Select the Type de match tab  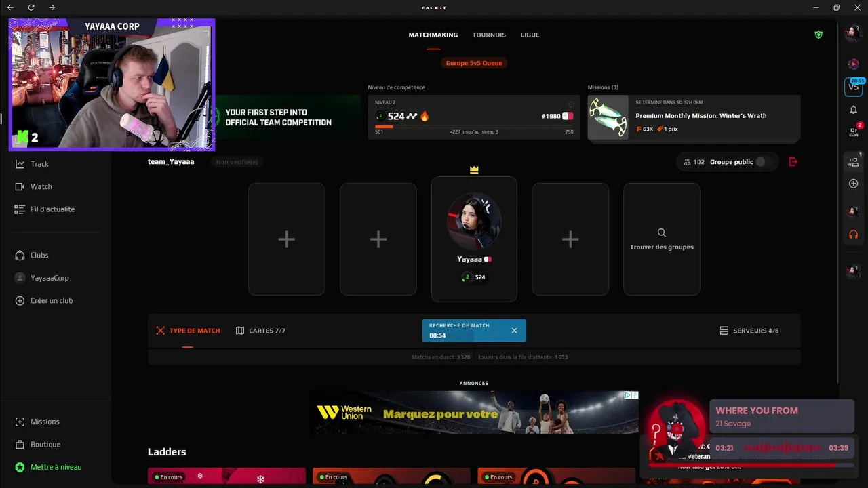pos(188,331)
